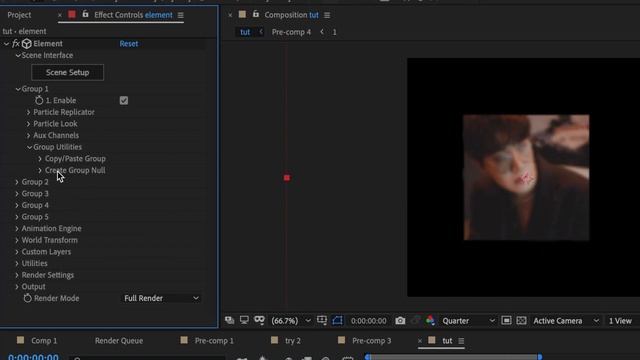The image size is (640, 360).
Task: Click the Take Snapshot camera icon
Action: (400, 321)
